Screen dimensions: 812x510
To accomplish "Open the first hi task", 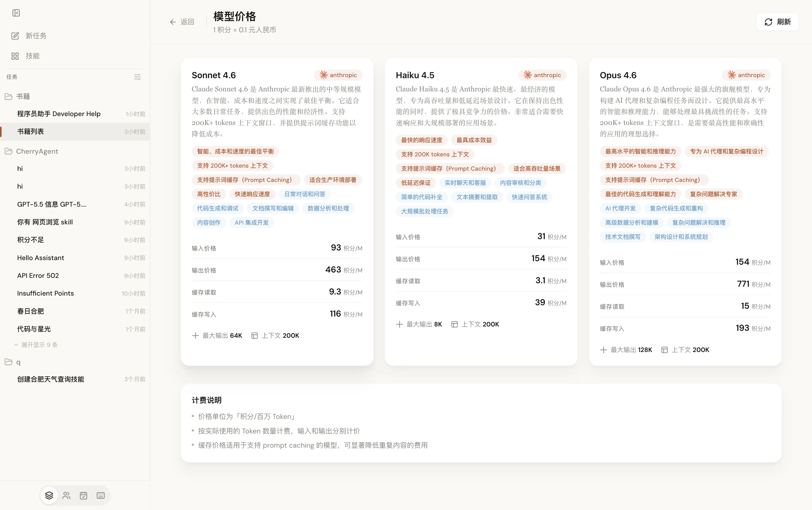I will point(75,169).
